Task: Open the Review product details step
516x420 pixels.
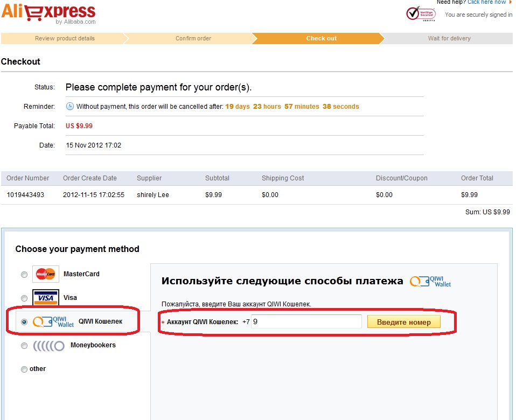Action: tap(65, 38)
